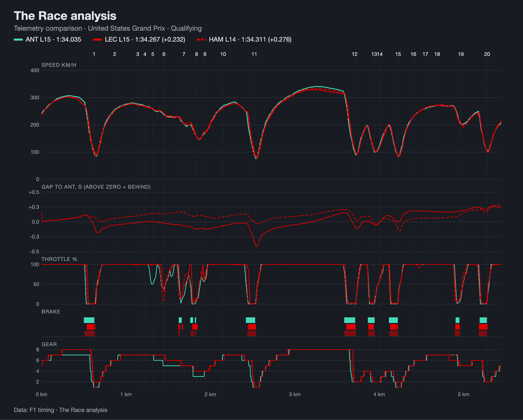523x420 pixels.
Task: Click corner marker 16 label
Action: pos(413,54)
